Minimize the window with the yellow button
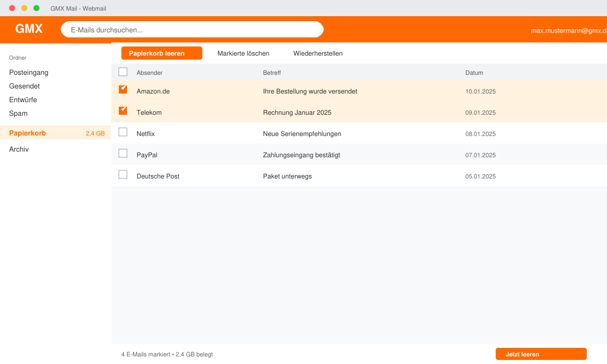607x364 pixels. coord(24,8)
